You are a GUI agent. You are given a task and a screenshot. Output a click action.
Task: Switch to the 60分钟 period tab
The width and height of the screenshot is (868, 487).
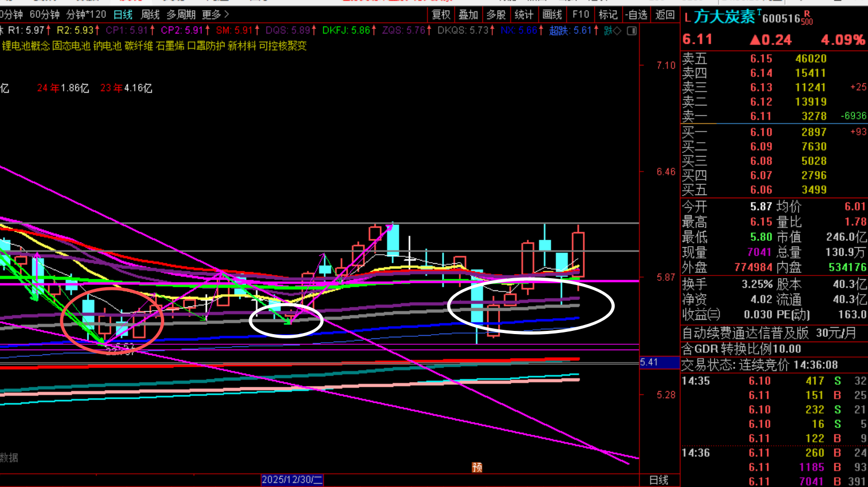[45, 14]
